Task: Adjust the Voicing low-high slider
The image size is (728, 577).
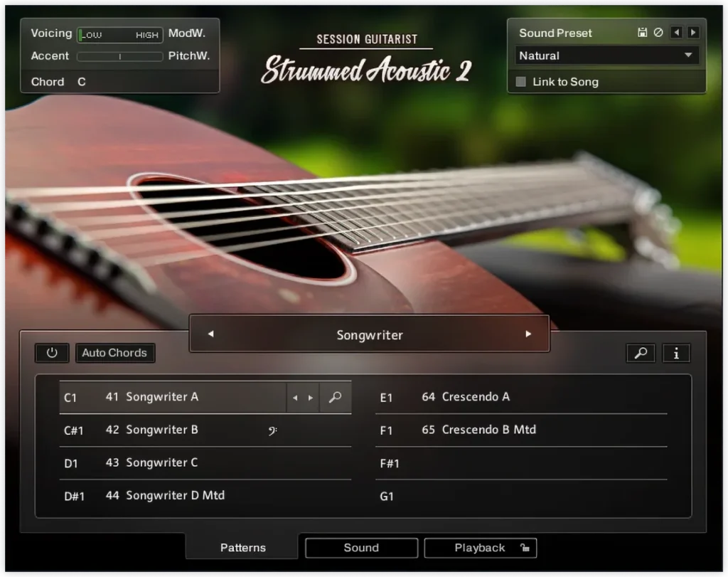Action: coord(120,35)
